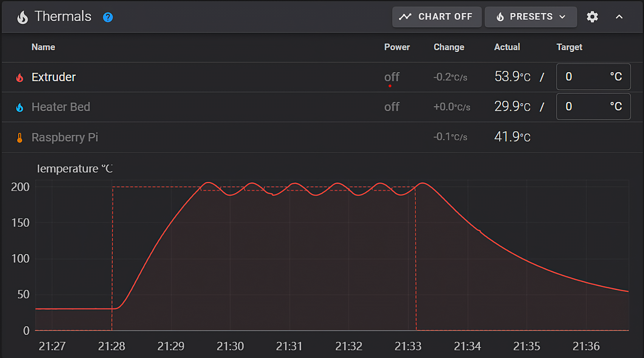This screenshot has height=358, width=644.
Task: Click the Name column header
Action: coord(43,47)
